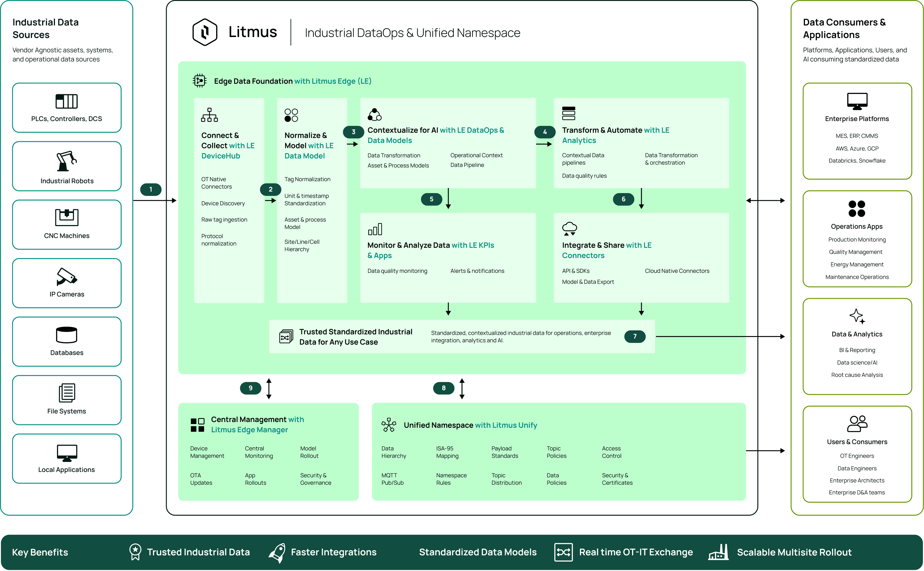Click the Databases cylinder icon

66,335
